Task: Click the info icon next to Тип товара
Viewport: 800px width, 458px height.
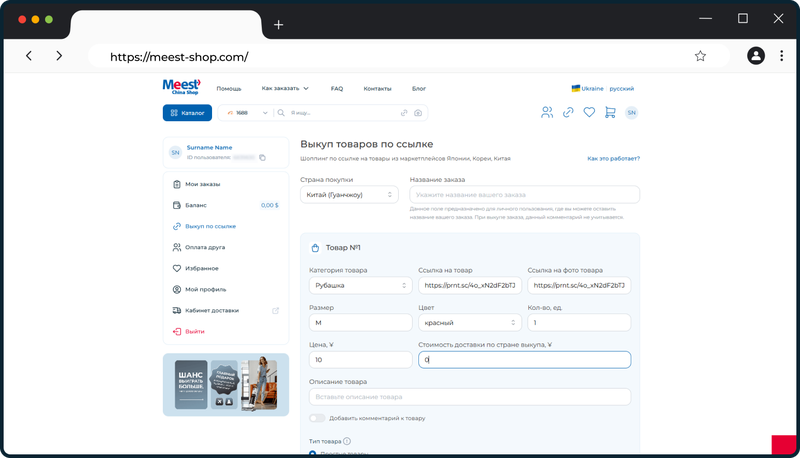Action: point(347,441)
